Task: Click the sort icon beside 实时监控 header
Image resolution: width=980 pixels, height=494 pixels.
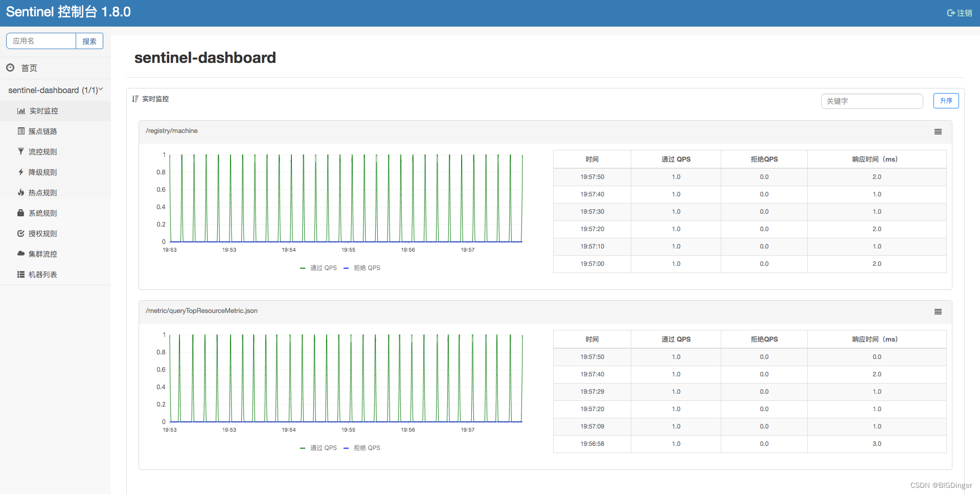Action: [135, 99]
